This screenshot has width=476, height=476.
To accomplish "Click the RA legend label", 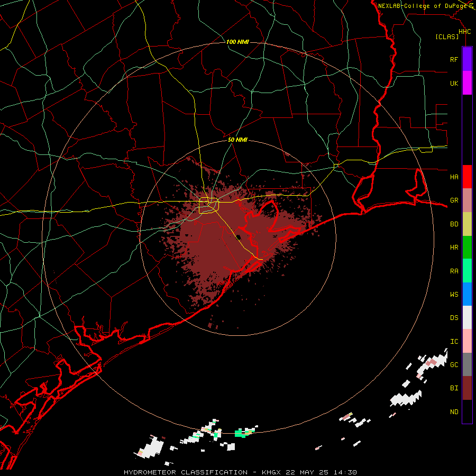I will tap(454, 271).
